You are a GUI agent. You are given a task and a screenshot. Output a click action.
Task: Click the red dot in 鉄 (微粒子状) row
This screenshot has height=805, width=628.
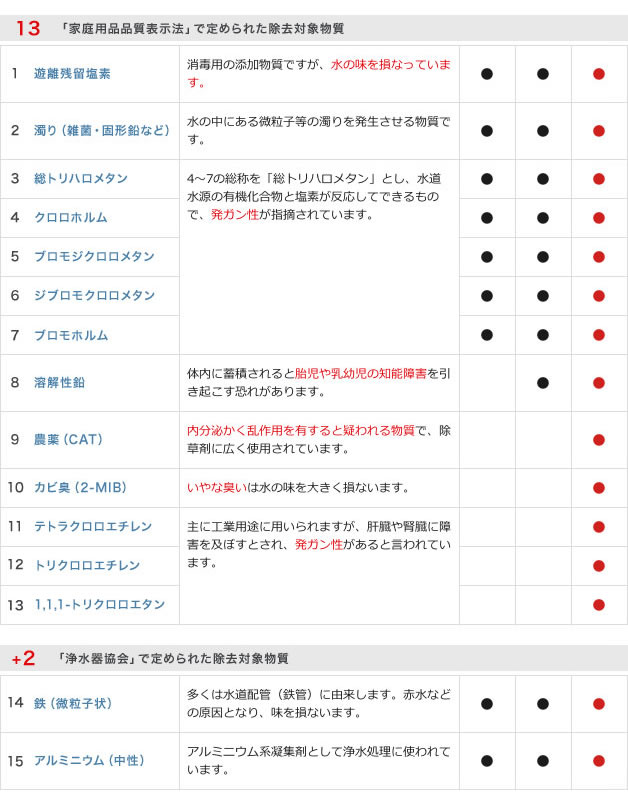[599, 703]
